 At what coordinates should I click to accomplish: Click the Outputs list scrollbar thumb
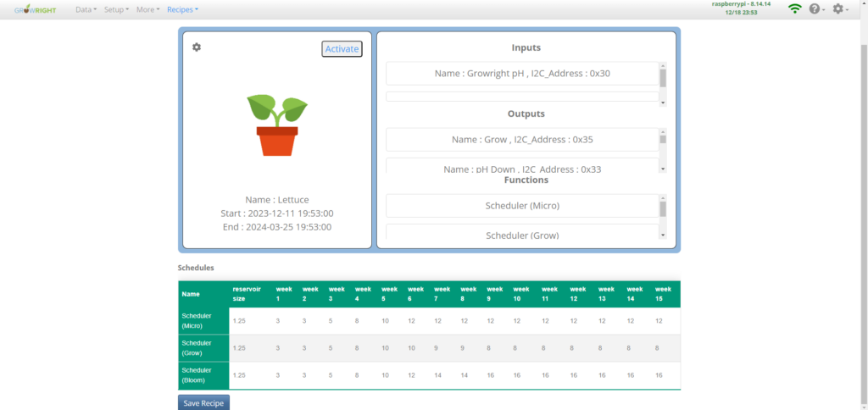(663, 140)
